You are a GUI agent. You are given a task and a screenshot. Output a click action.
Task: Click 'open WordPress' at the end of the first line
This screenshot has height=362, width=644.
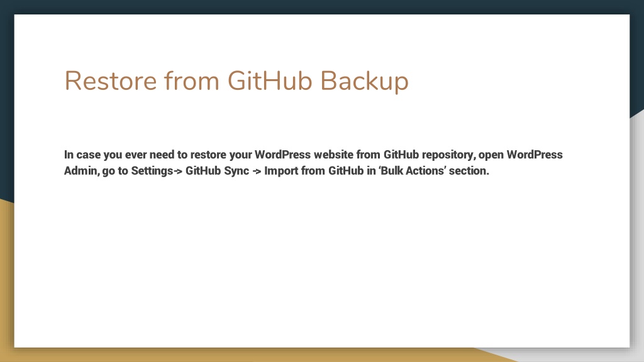point(520,155)
